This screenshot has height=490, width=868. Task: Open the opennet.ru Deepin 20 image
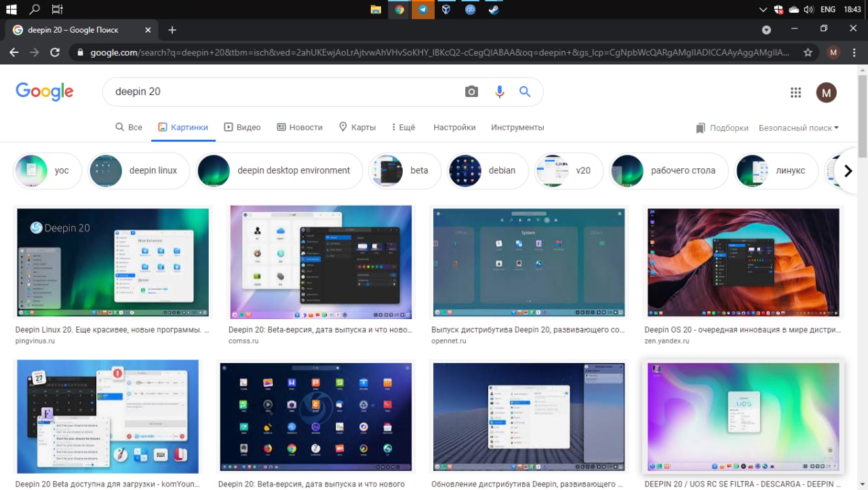[530, 262]
